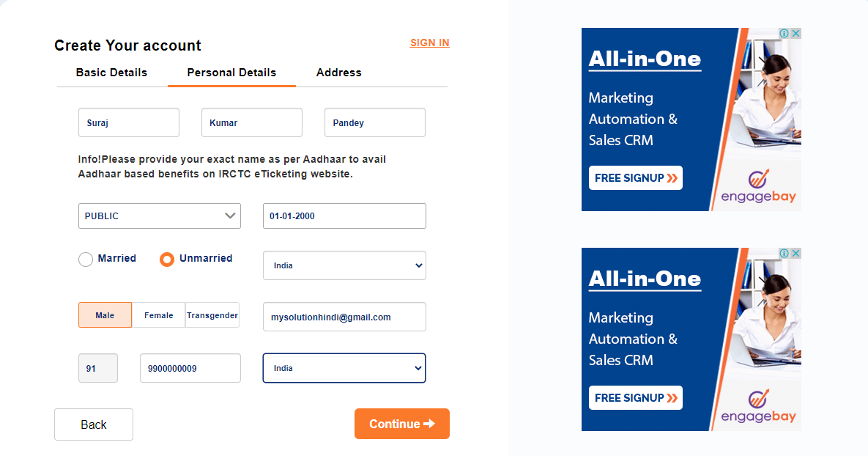Click the Back button
This screenshot has width=868, height=456.
(94, 424)
